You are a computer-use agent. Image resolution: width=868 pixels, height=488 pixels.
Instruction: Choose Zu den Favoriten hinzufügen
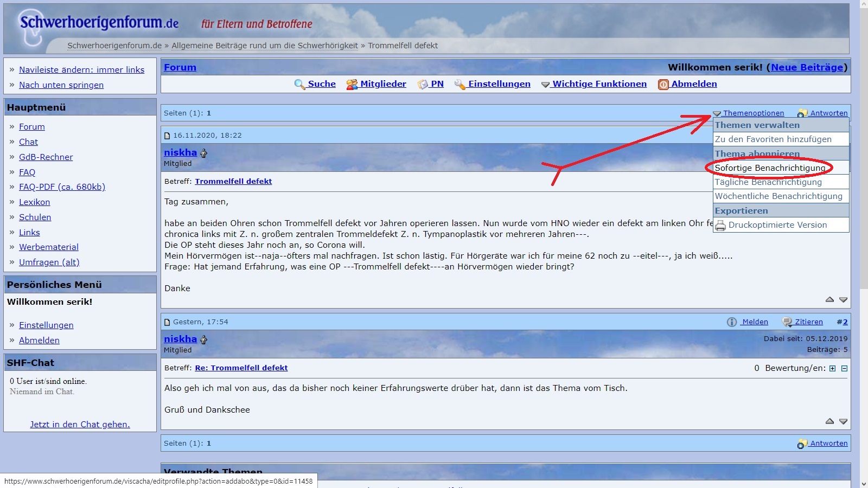[x=773, y=139]
